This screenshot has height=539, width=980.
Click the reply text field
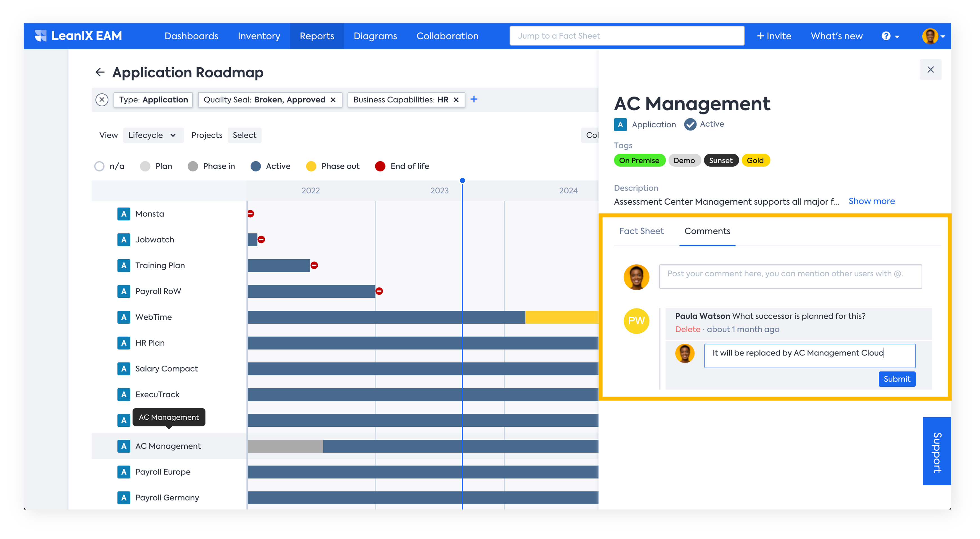point(809,356)
